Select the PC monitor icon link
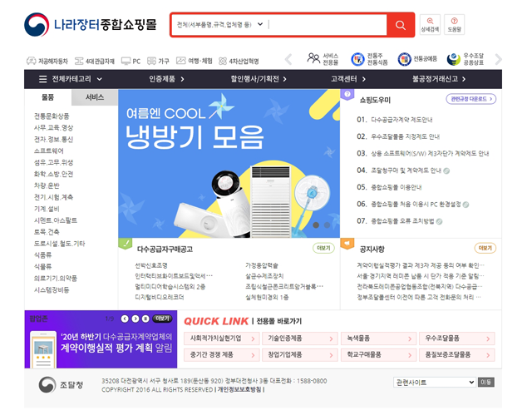532x415 pixels. [x=131, y=61]
